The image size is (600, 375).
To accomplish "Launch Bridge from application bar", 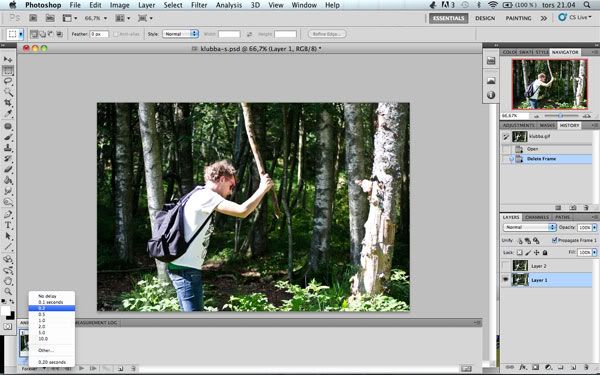I will 33,18.
